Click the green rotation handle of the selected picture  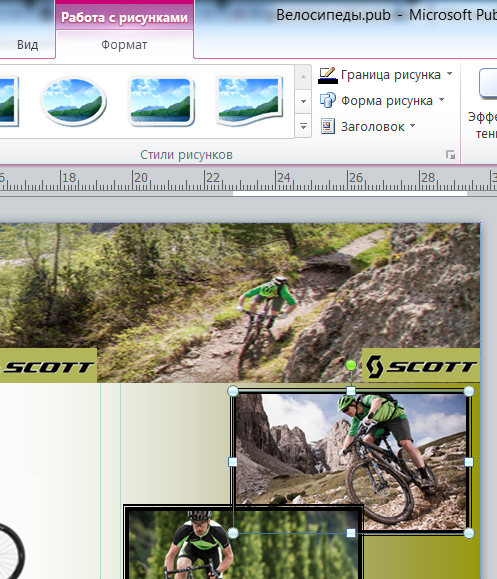coord(351,366)
